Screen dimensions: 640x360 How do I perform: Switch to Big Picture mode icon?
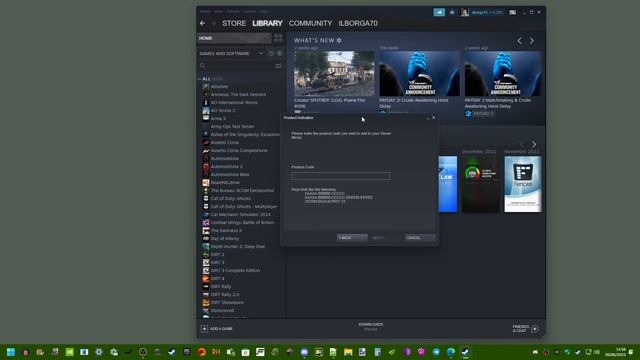(x=513, y=12)
